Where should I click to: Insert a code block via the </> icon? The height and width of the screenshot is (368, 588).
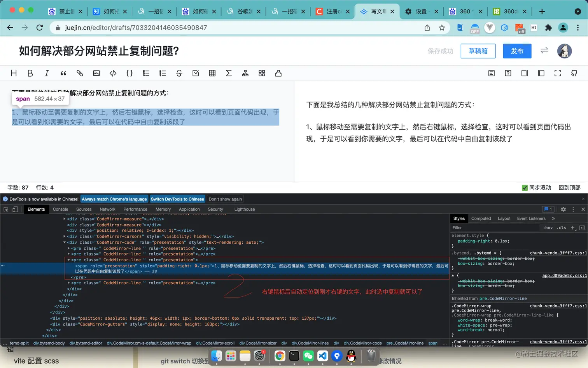coord(113,73)
